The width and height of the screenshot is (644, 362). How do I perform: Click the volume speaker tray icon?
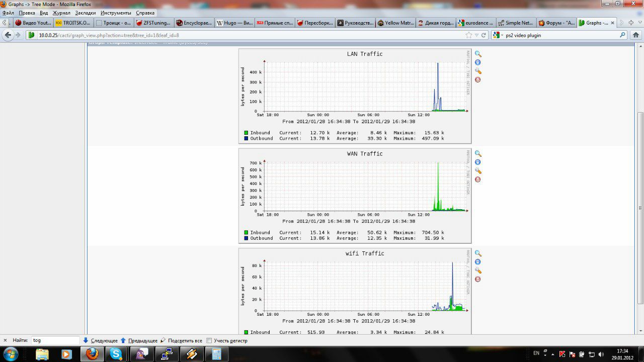[x=601, y=354]
